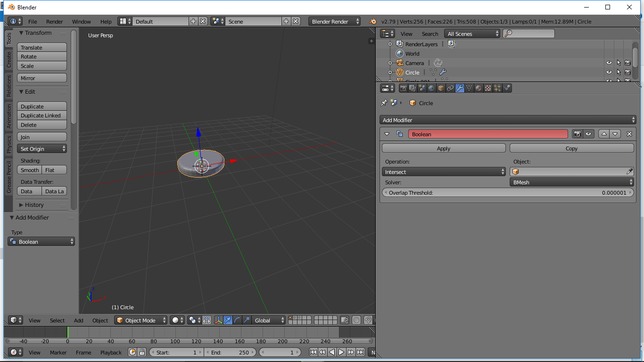The width and height of the screenshot is (644, 362).
Task: Open the Operation dropdown showing Intersect
Action: [x=443, y=172]
